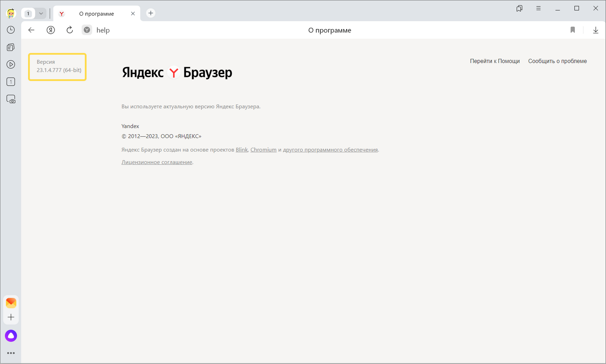
Task: Close the "О программе" tab
Action: [x=133, y=13]
